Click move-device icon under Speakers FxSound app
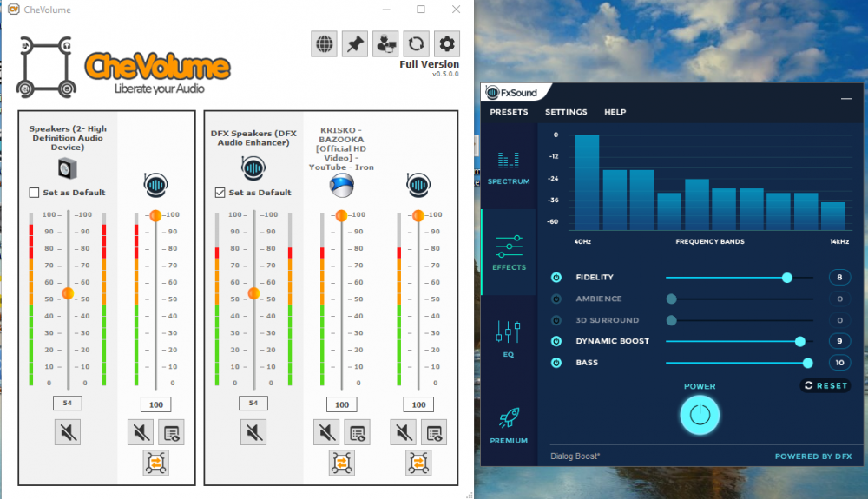Viewport: 868px width, 499px height. pyautogui.click(x=156, y=463)
